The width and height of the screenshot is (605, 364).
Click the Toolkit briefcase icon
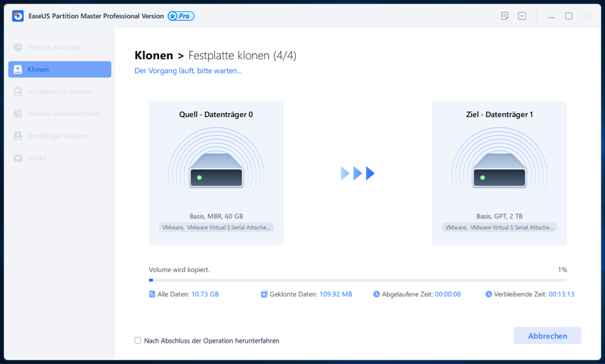tap(18, 158)
